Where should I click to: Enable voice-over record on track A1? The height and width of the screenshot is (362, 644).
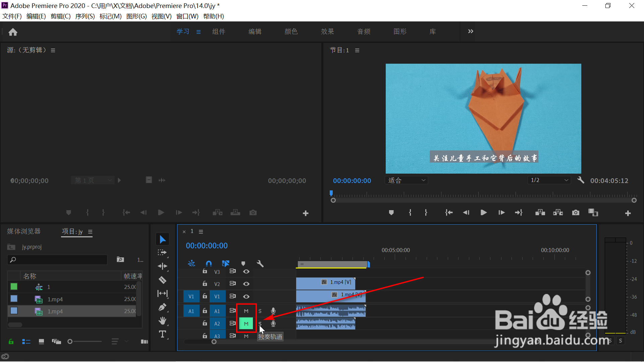(273, 311)
